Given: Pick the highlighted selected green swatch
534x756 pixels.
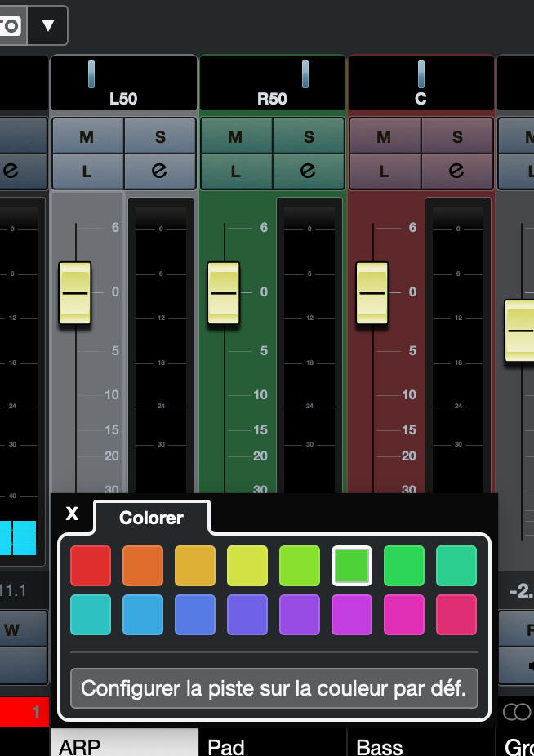Looking at the screenshot, I should pos(352,566).
